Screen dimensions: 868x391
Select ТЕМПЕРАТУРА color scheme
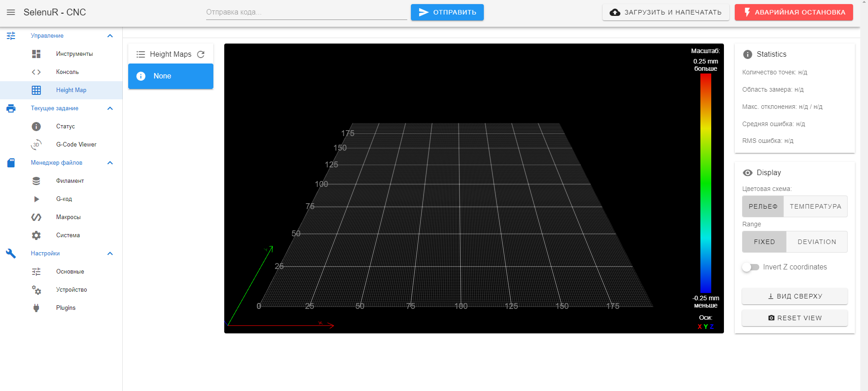coord(815,206)
